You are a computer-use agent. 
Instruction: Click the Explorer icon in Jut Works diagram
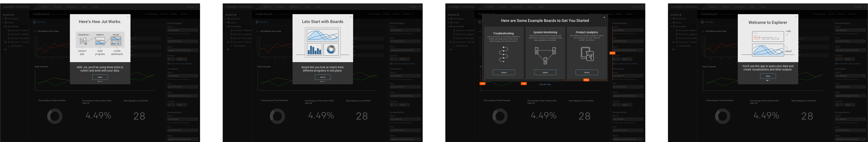(100, 41)
